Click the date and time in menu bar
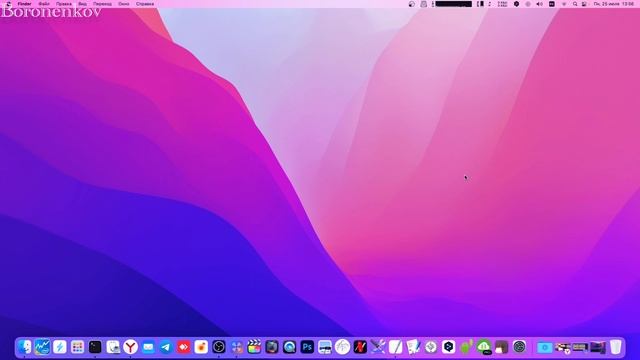Screen dimensions: 640x360 [614, 4]
